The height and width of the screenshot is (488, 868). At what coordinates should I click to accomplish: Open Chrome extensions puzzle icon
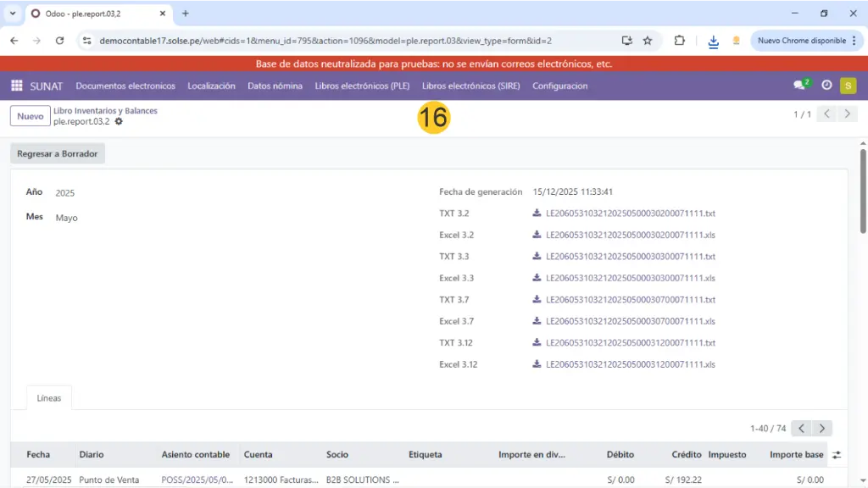pos(680,41)
